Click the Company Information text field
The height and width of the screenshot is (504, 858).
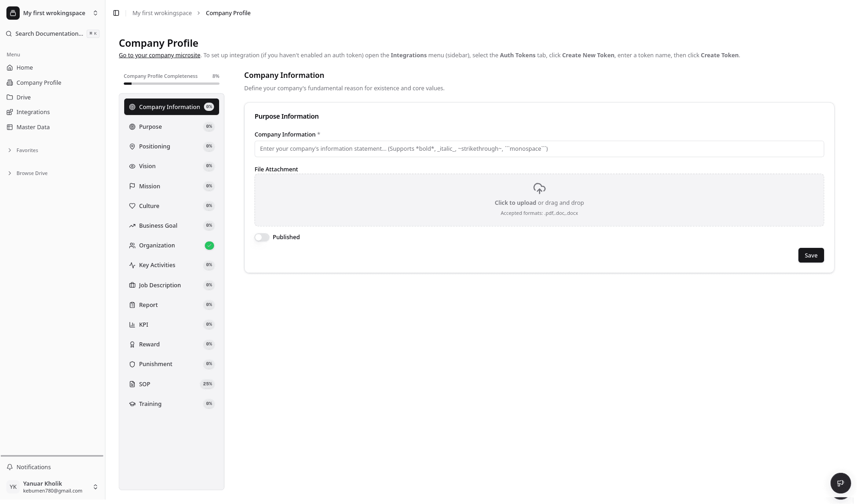coord(539,148)
